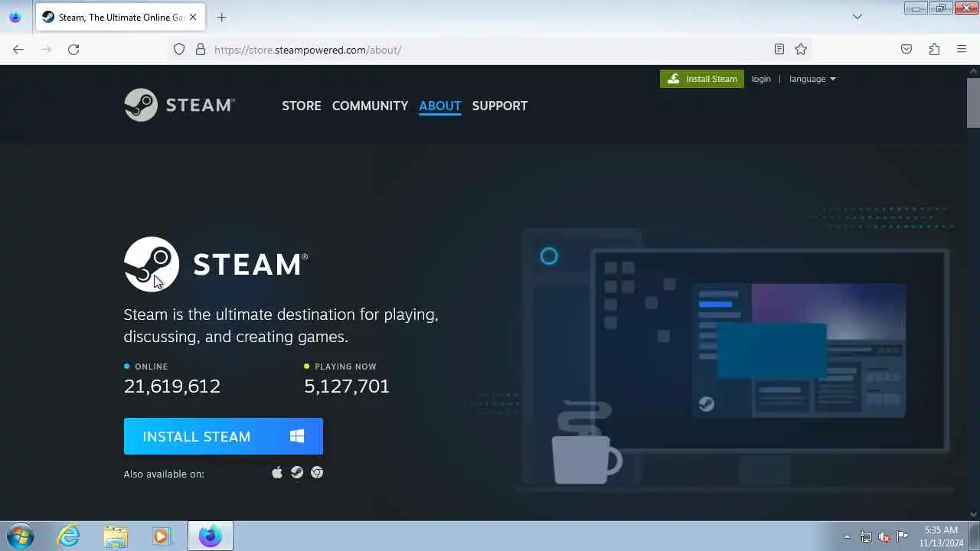980x551 pixels.
Task: Open the Windows Start button
Action: tap(20, 536)
